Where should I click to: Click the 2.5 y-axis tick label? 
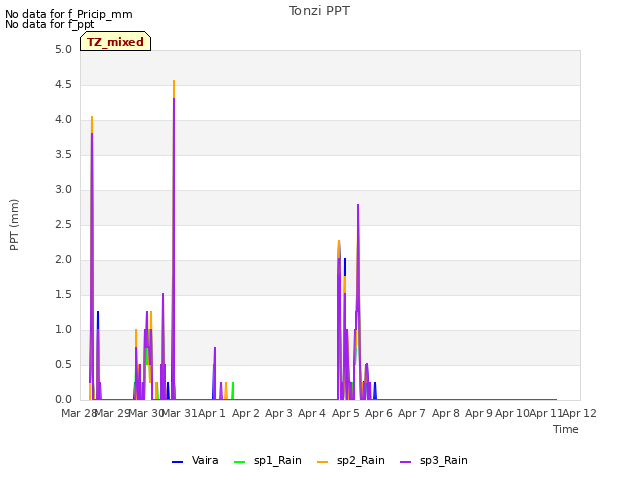click(x=63, y=225)
